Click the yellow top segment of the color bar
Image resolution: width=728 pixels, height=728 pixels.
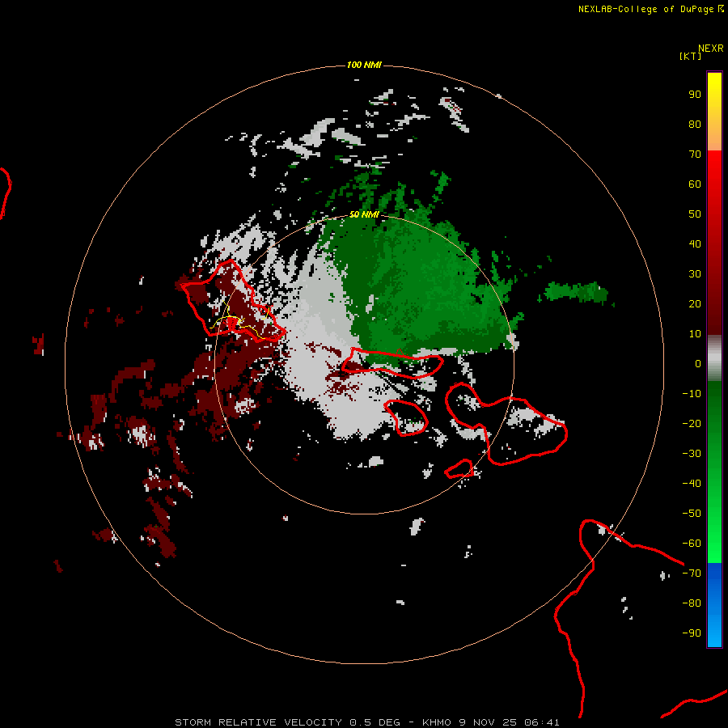[x=714, y=112]
